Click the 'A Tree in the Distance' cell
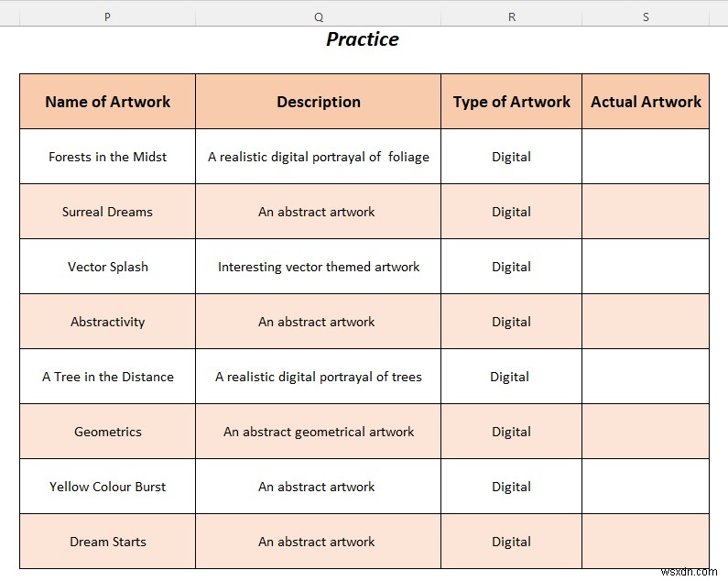This screenshot has height=581, width=728. (x=108, y=377)
